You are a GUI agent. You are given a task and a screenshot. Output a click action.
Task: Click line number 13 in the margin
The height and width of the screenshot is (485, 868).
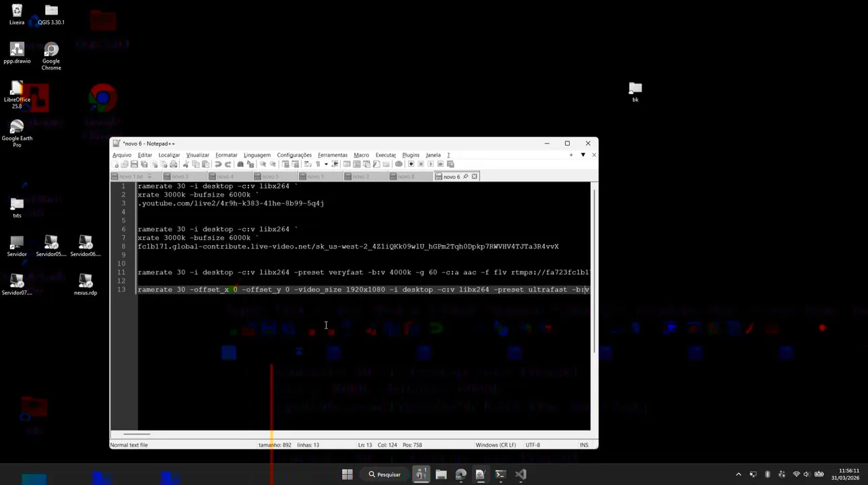pos(121,290)
